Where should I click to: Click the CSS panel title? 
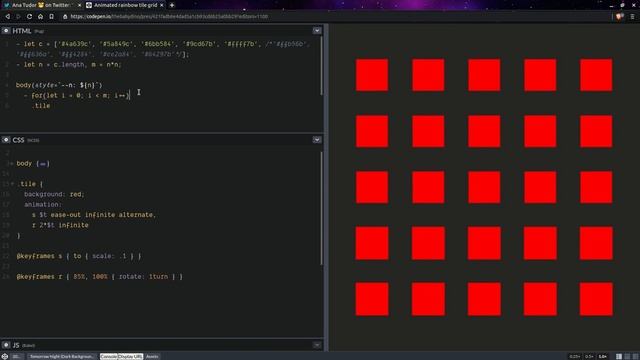coord(18,140)
